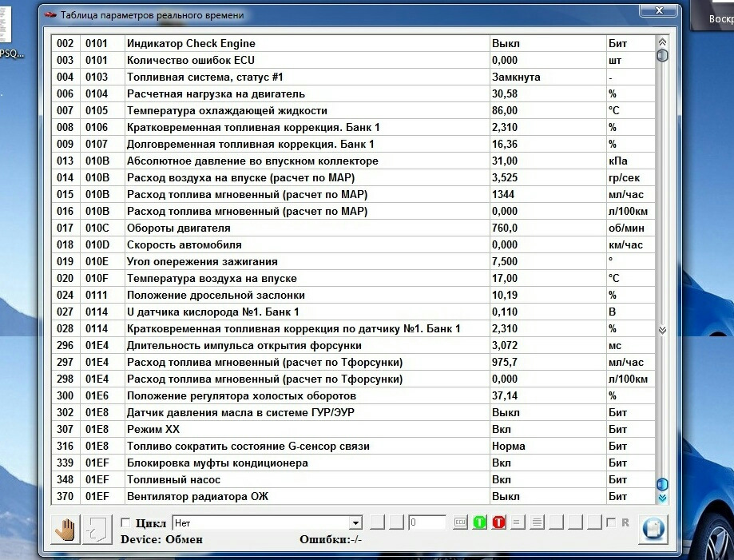Select row Вентилятор радиатора ОЖ
This screenshot has height=560, width=734.
coord(354,496)
